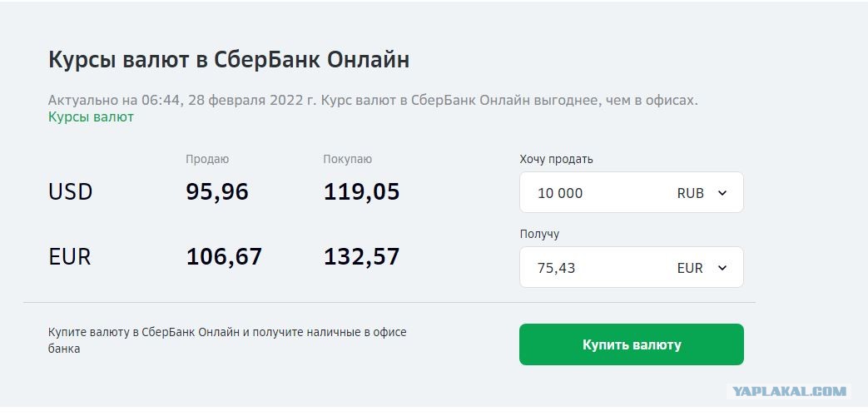
Task: Click the 10 000 amount input field
Action: coord(631,192)
